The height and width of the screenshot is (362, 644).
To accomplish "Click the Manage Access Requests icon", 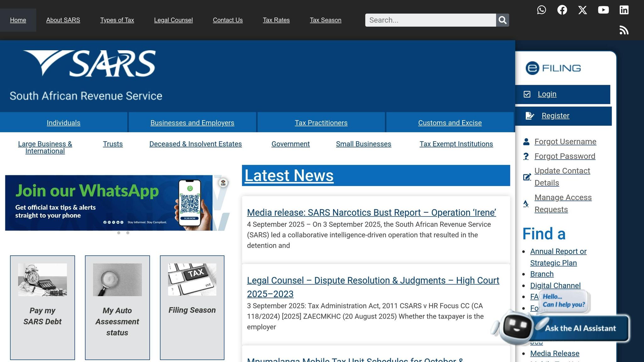I will coord(526,204).
